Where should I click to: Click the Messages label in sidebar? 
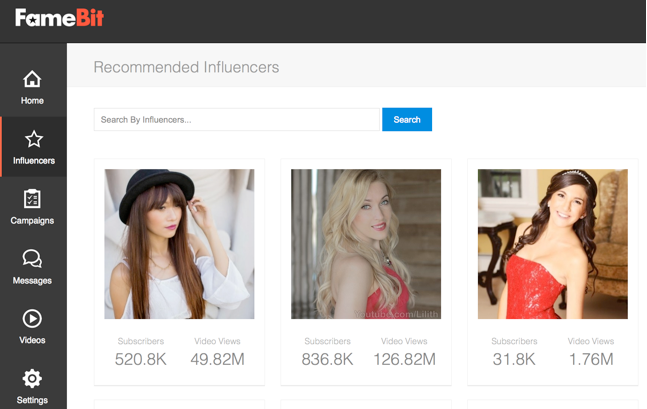pyautogui.click(x=32, y=281)
